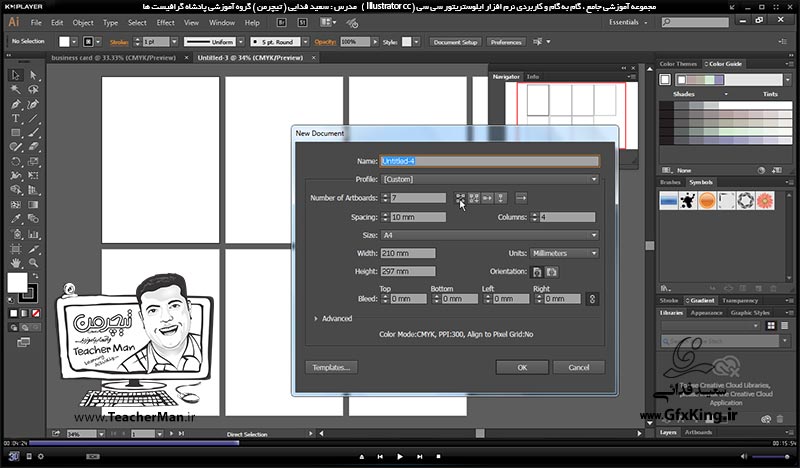Switch to business card document tab
Image resolution: width=800 pixels, height=468 pixels.
point(113,58)
